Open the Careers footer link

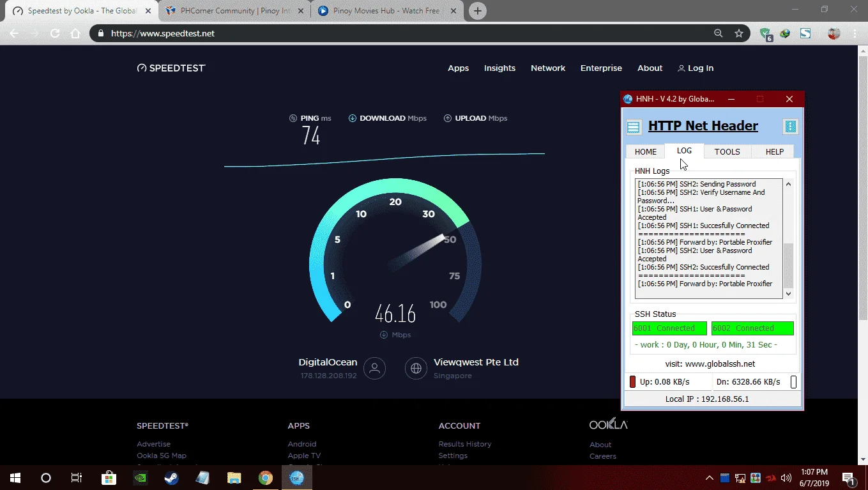603,456
